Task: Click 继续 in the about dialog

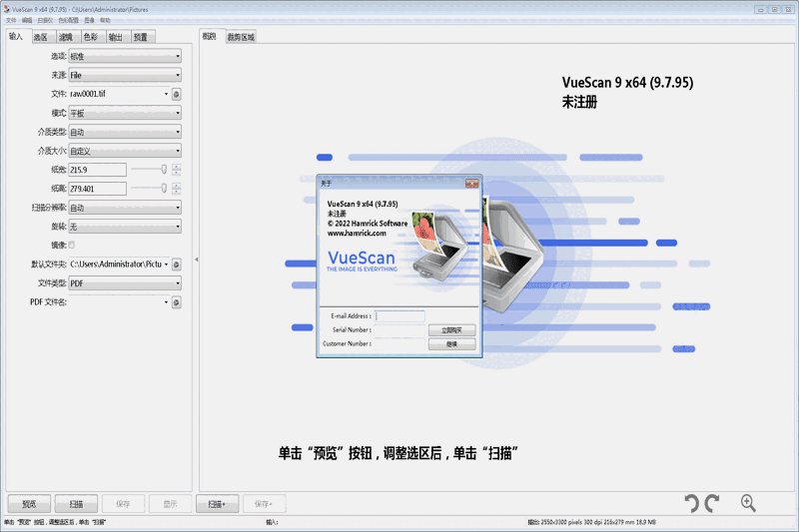Action: pyautogui.click(x=452, y=344)
